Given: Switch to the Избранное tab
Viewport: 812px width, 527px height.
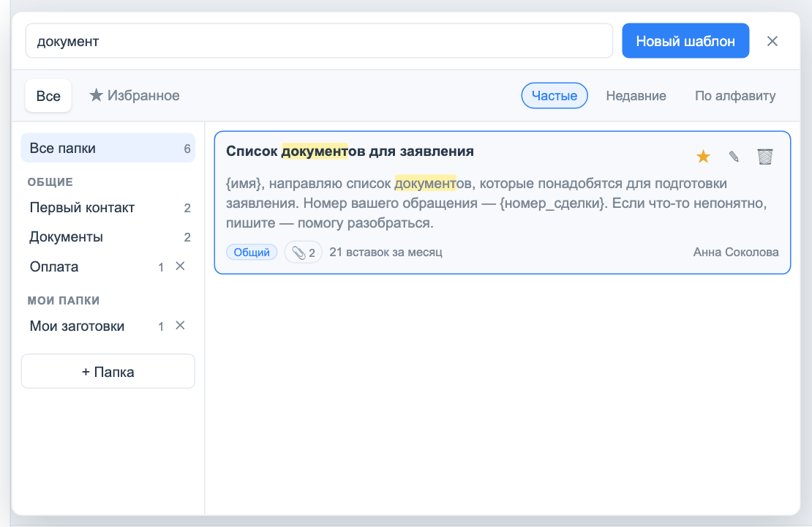Looking at the screenshot, I should pyautogui.click(x=134, y=96).
